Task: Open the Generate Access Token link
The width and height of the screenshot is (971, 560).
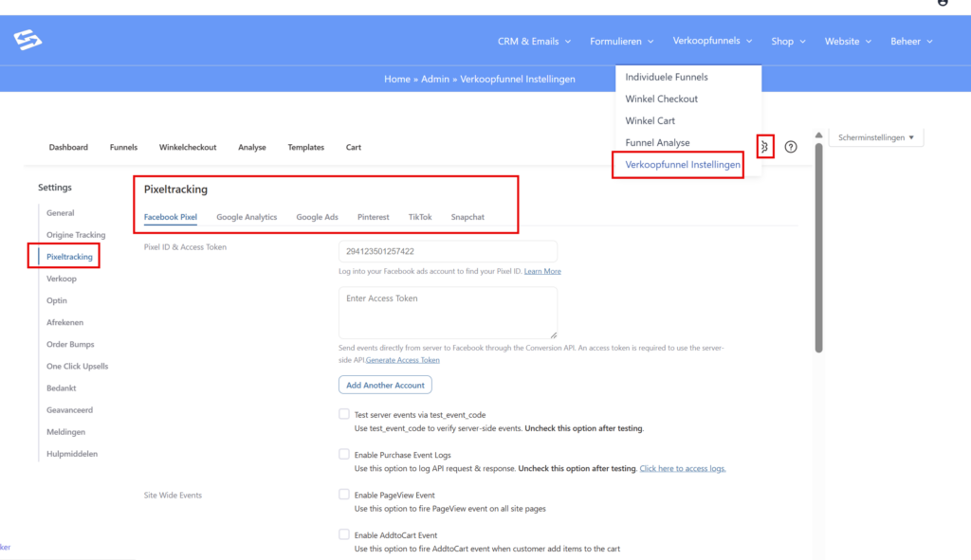Action: (x=403, y=360)
